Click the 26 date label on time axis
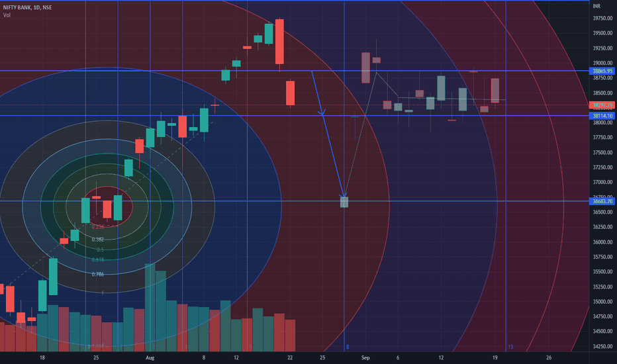Viewport: 617px width, 364px height. tap(549, 357)
